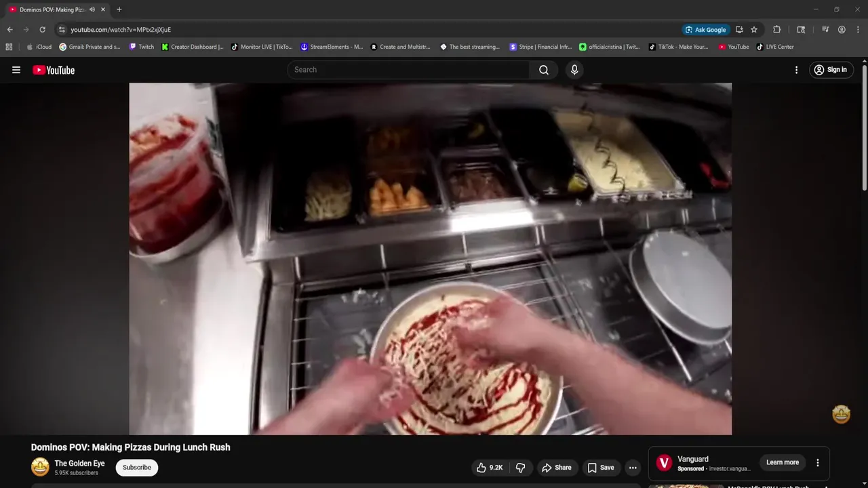Open a new browser tab
868x488 pixels.
[x=119, y=9]
